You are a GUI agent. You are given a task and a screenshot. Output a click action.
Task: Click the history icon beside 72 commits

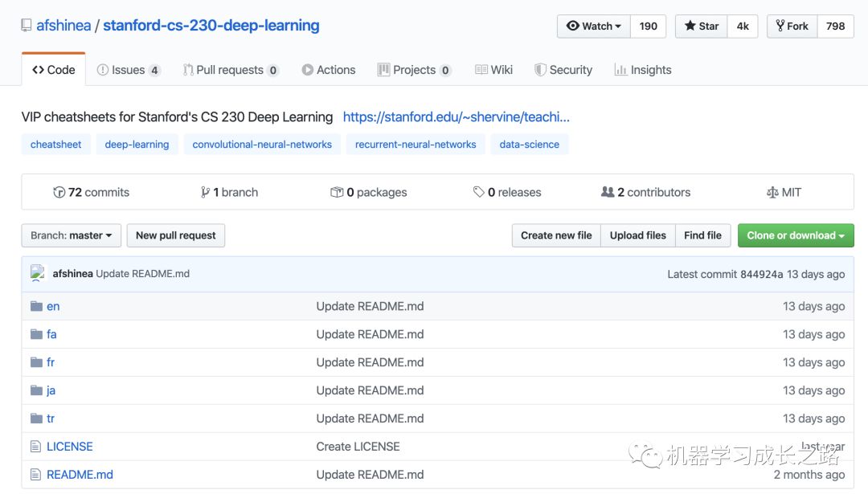(59, 192)
